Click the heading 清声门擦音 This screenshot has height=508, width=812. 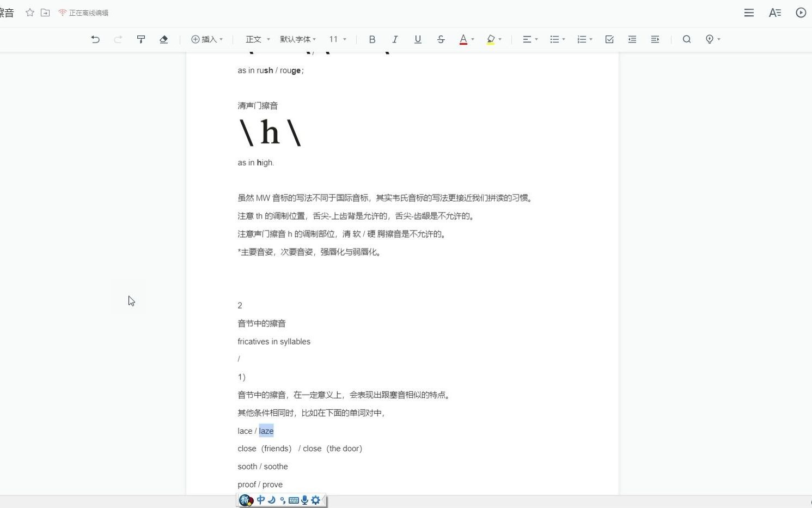pyautogui.click(x=258, y=105)
